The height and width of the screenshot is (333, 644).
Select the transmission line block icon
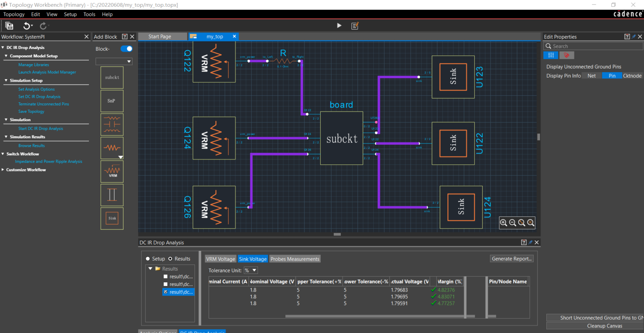[x=112, y=195]
